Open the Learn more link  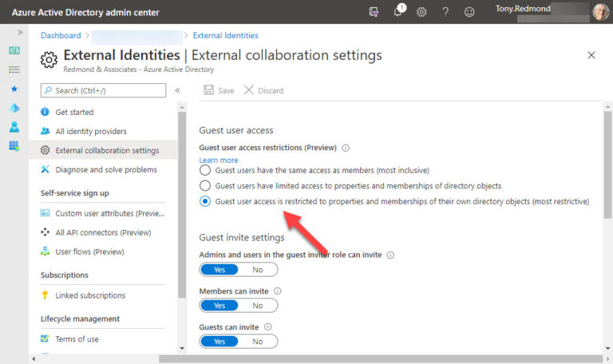pyautogui.click(x=219, y=160)
